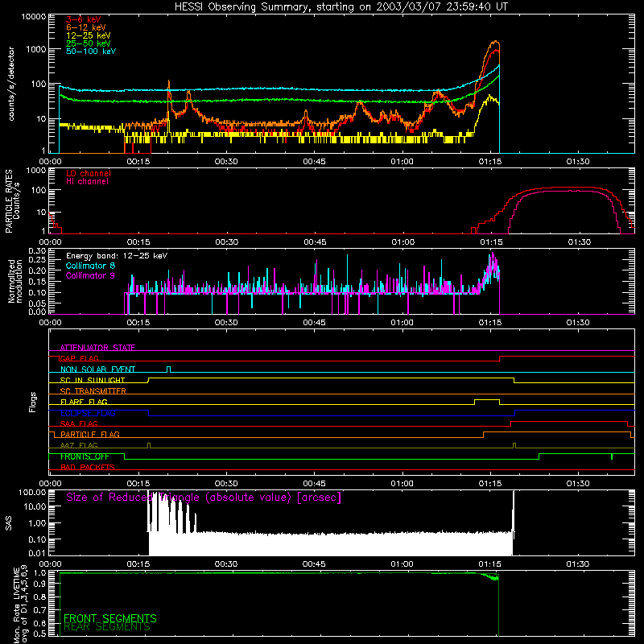Viewport: 644px width, 644px height.
Task: Click the 0.25 modulation tick value
Action: coord(37,260)
